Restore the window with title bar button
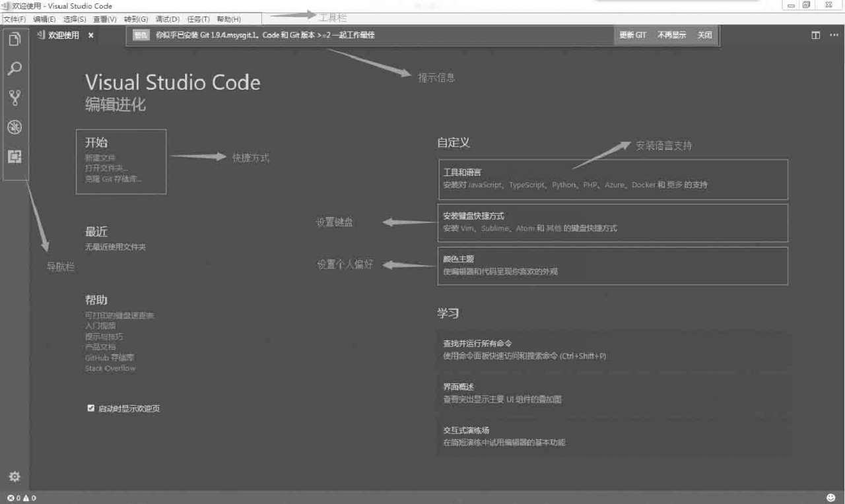Image resolution: width=845 pixels, height=504 pixels. coord(806,5)
